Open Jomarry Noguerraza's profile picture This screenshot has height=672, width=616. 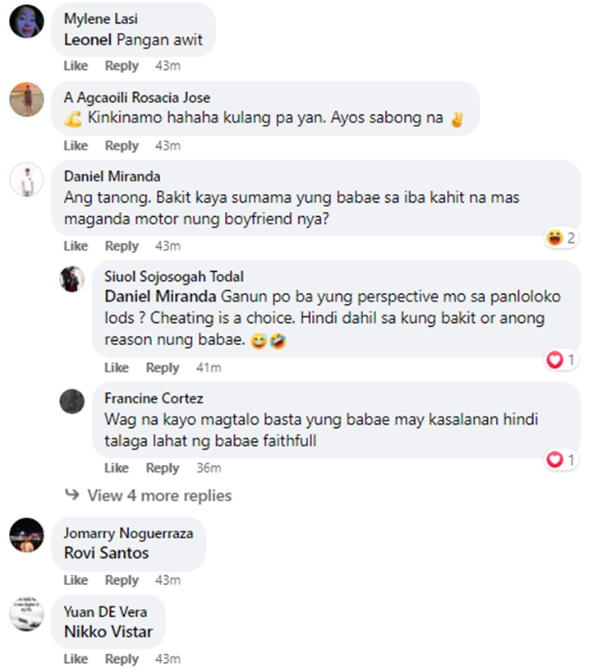point(26,535)
